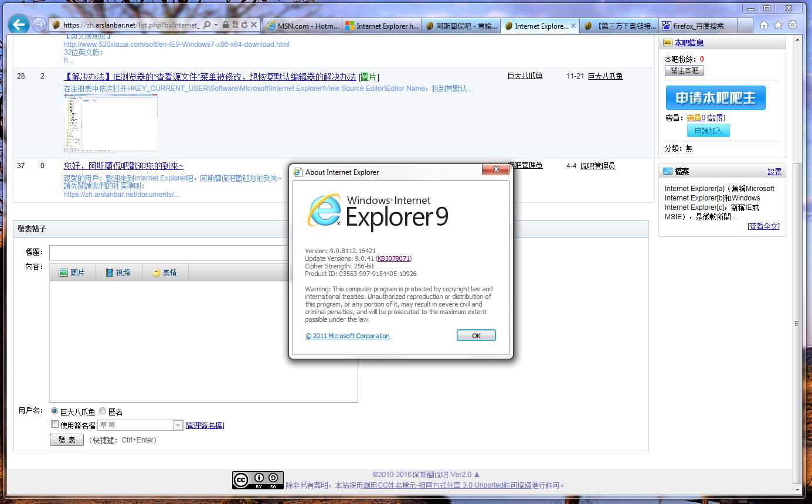Go back using the blue Back arrow
This screenshot has height=504, width=812.
pyautogui.click(x=19, y=25)
